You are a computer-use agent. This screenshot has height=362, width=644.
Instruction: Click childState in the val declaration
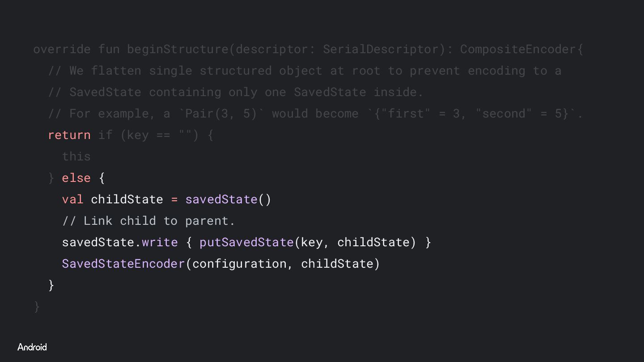coord(127,199)
